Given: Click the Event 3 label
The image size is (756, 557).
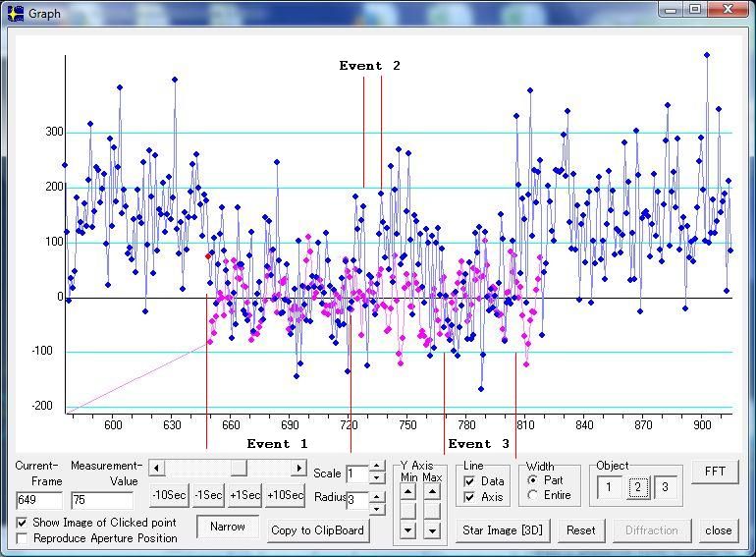Looking at the screenshot, I should (x=479, y=444).
